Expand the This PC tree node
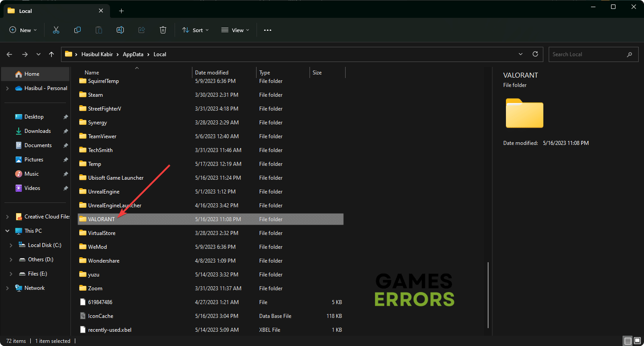The width and height of the screenshot is (644, 346). tap(8, 231)
